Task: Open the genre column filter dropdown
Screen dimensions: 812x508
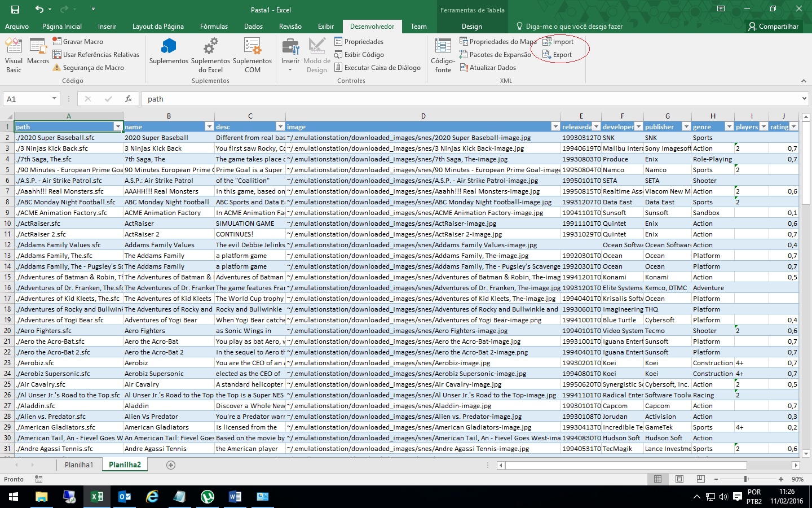Action: click(x=729, y=126)
